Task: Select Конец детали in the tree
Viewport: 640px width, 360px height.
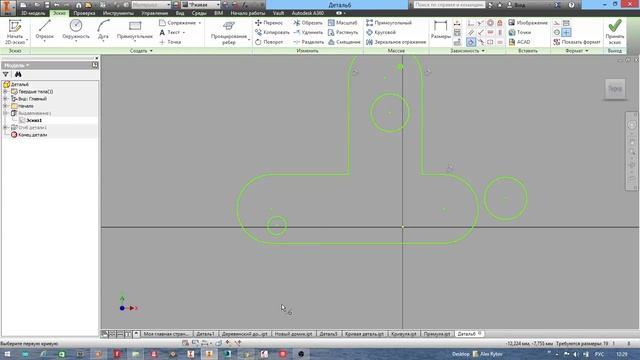Action: [29, 135]
